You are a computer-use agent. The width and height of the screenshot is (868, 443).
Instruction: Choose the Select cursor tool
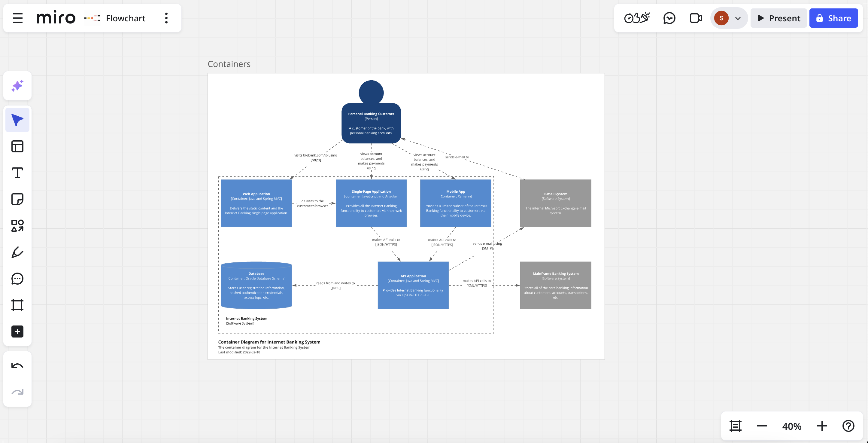tap(17, 120)
